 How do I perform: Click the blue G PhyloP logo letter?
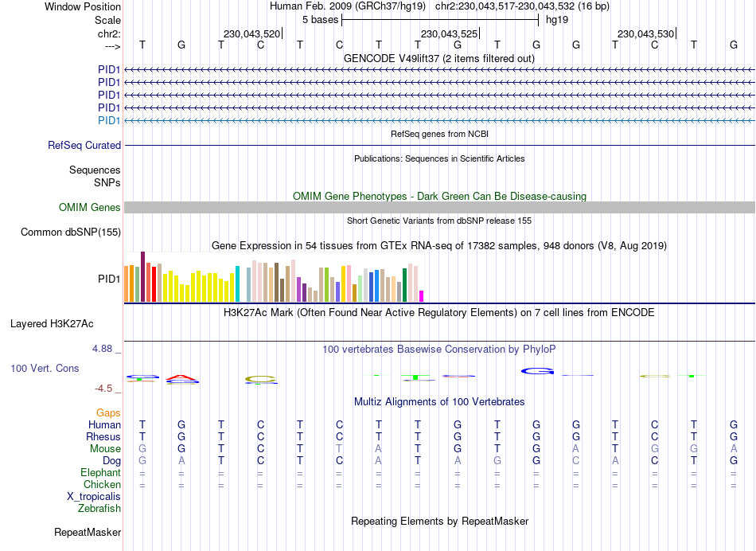(537, 371)
